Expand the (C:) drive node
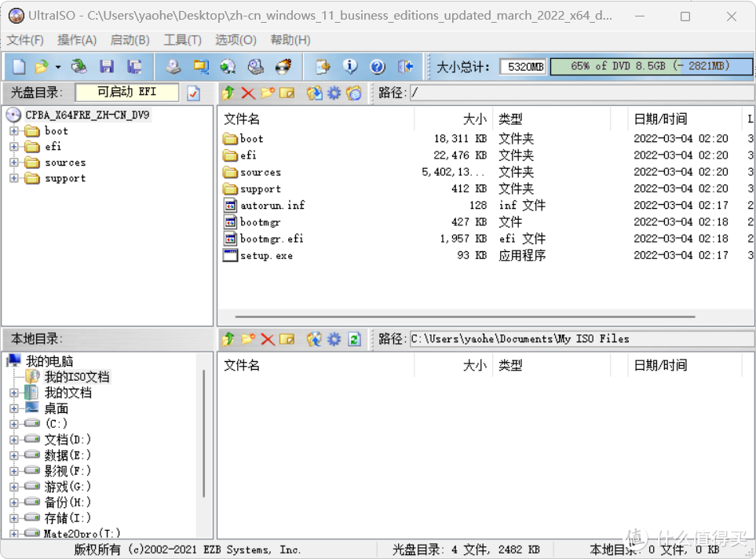 pyautogui.click(x=14, y=425)
